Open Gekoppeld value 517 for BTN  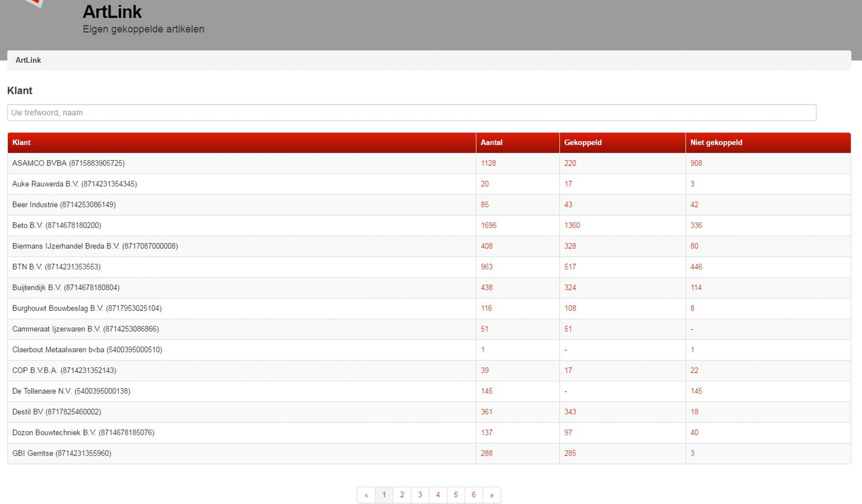(570, 267)
